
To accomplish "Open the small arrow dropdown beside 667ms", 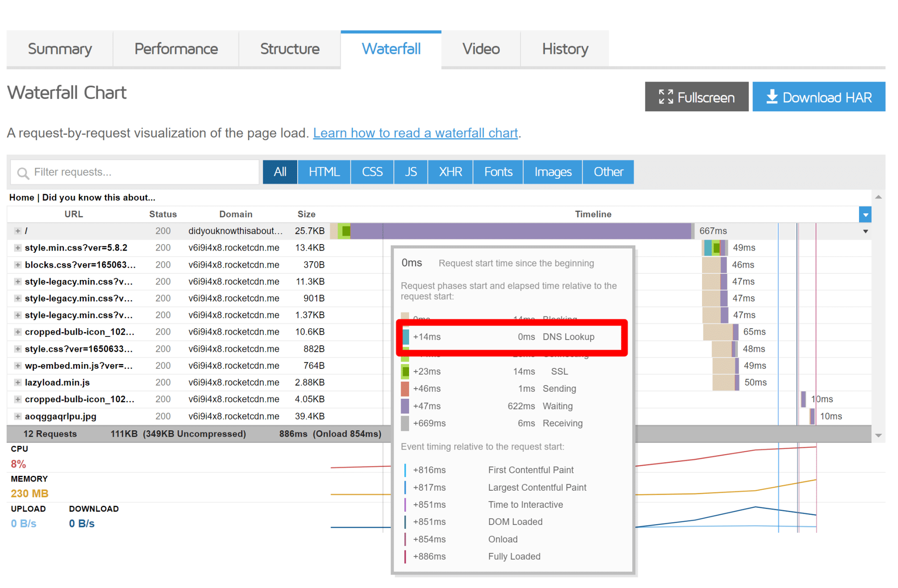I will [865, 231].
